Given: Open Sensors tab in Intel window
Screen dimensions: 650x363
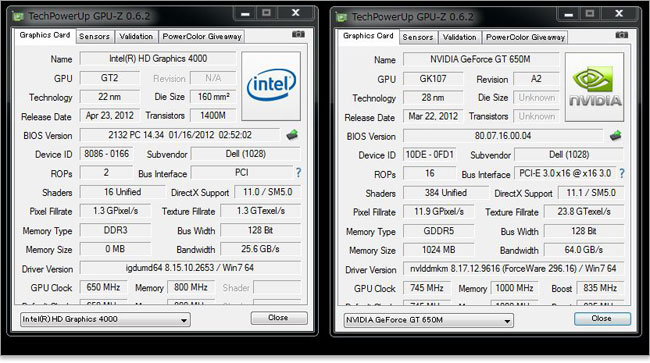Looking at the screenshot, I should pyautogui.click(x=95, y=36).
